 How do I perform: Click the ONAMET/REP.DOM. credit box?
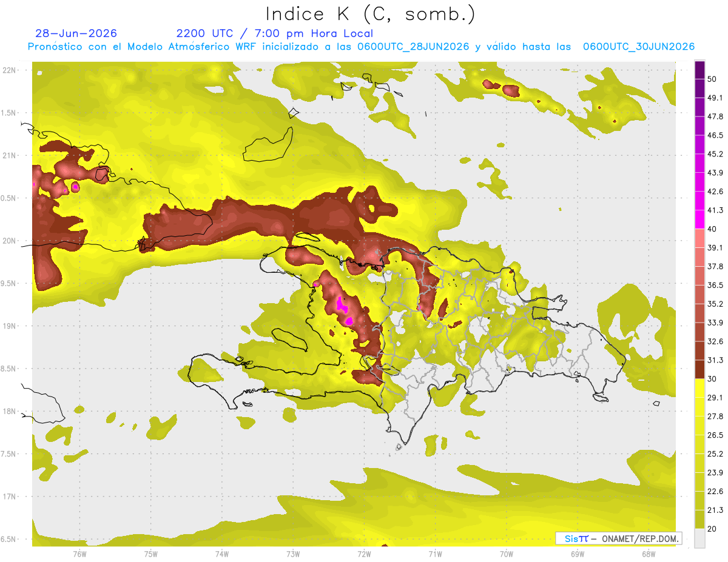[x=618, y=538]
